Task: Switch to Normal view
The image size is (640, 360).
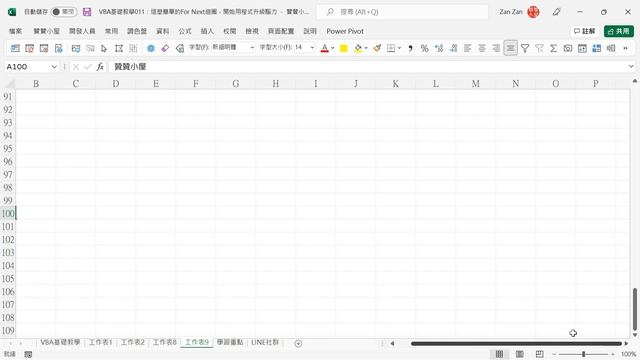Action: click(x=499, y=354)
